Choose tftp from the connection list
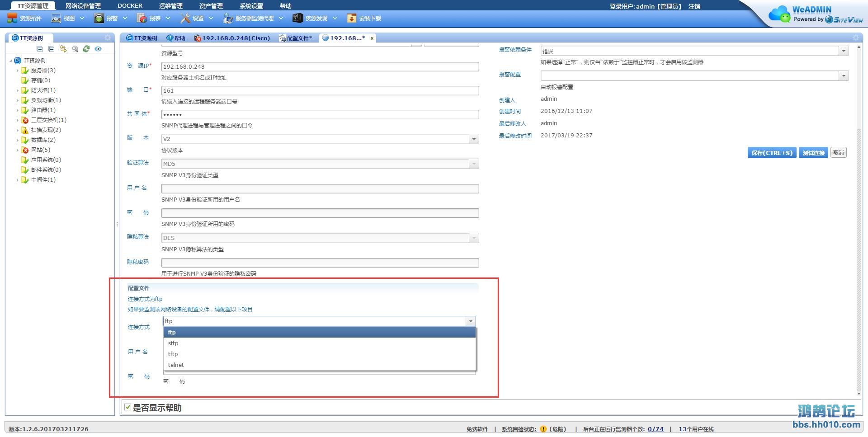Image resolution: width=868 pixels, height=437 pixels. tap(320, 354)
